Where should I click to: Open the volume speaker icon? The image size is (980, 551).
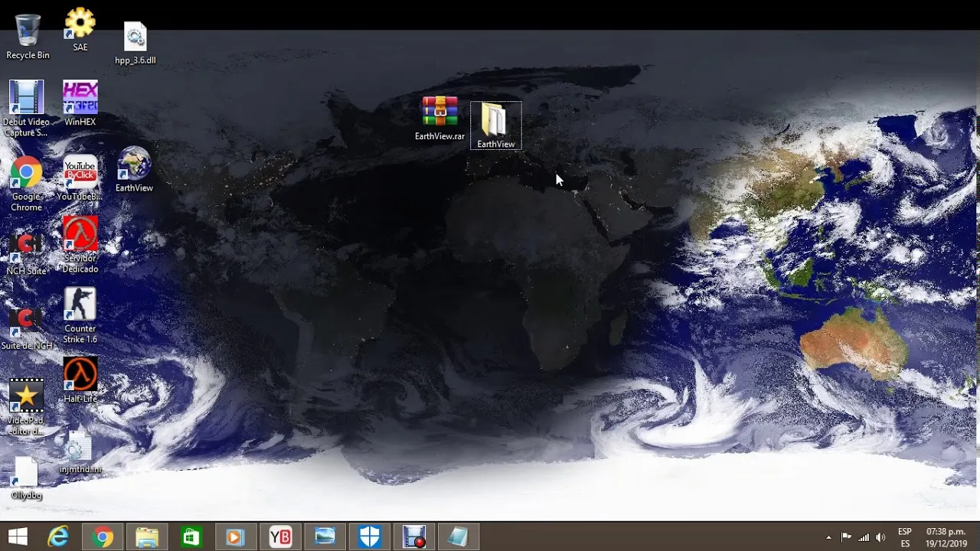[x=880, y=537]
